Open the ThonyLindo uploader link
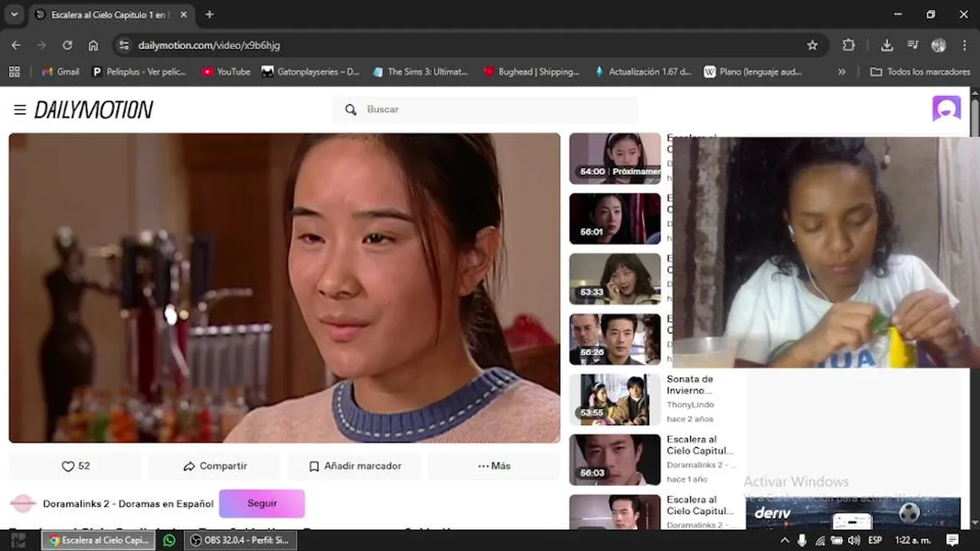 click(x=690, y=405)
